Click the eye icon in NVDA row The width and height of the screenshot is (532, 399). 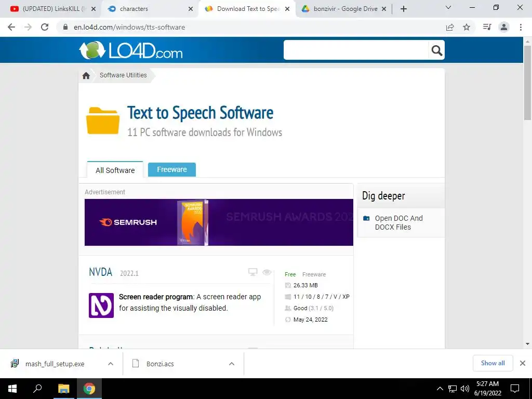click(267, 272)
